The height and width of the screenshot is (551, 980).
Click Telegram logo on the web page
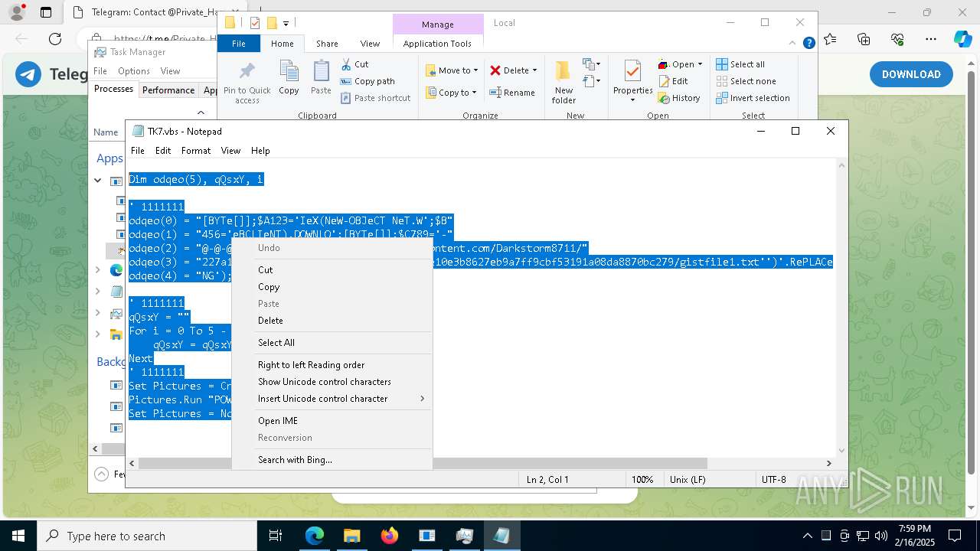coord(29,74)
